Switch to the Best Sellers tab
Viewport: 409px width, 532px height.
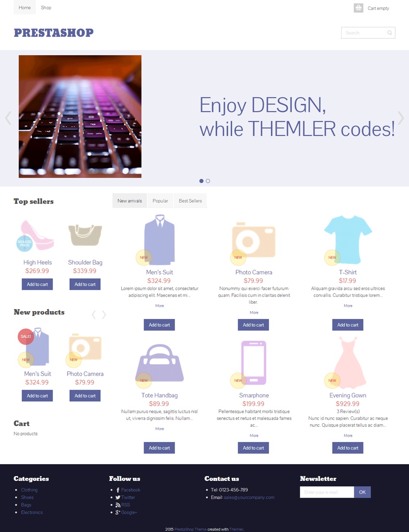190,201
